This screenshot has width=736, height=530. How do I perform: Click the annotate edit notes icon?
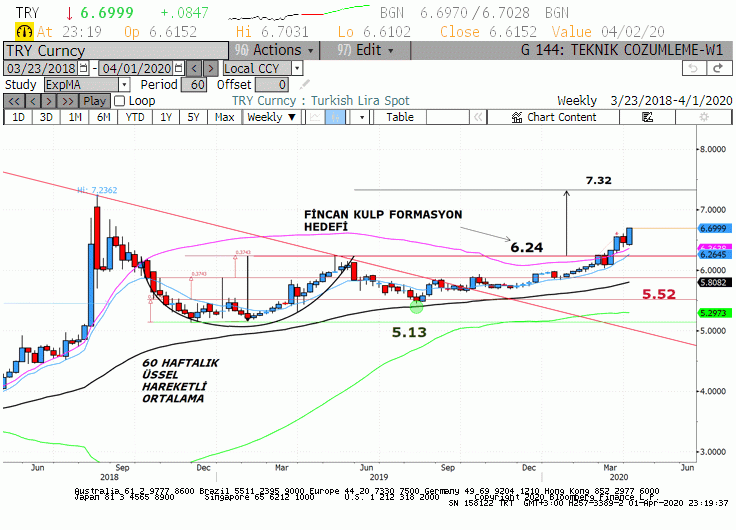647,117
